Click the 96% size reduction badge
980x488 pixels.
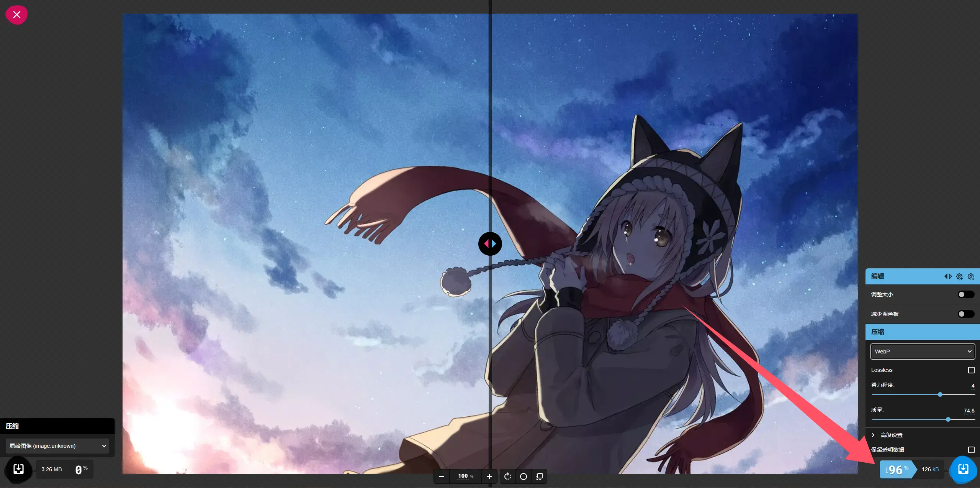[x=898, y=469]
